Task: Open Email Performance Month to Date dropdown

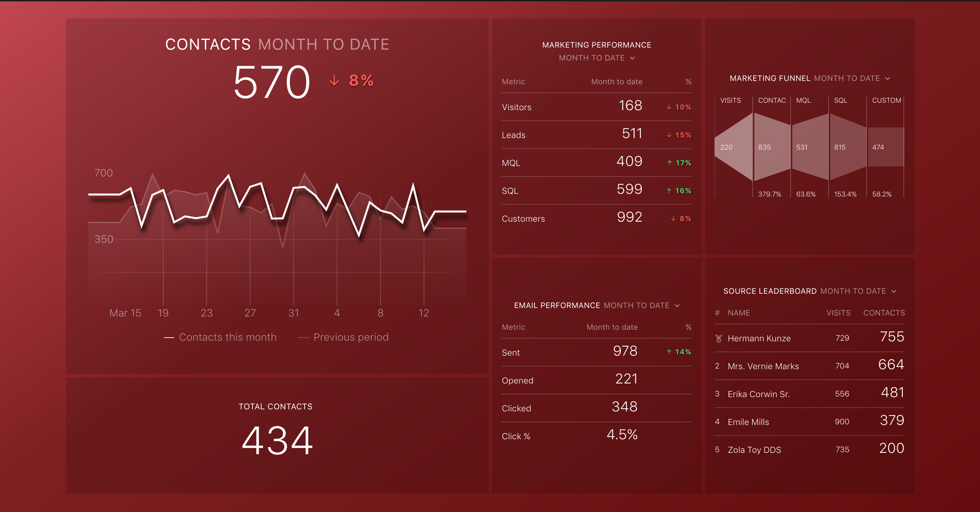Action: [x=677, y=306]
